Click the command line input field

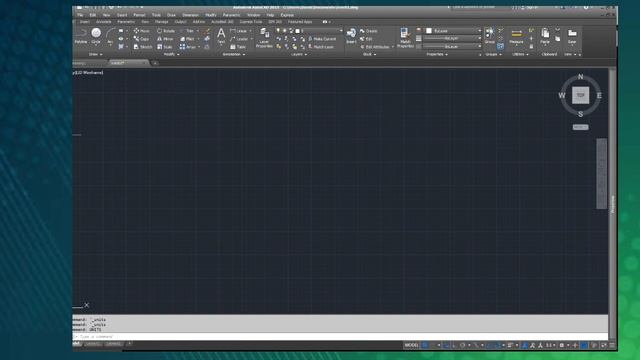(x=341, y=336)
